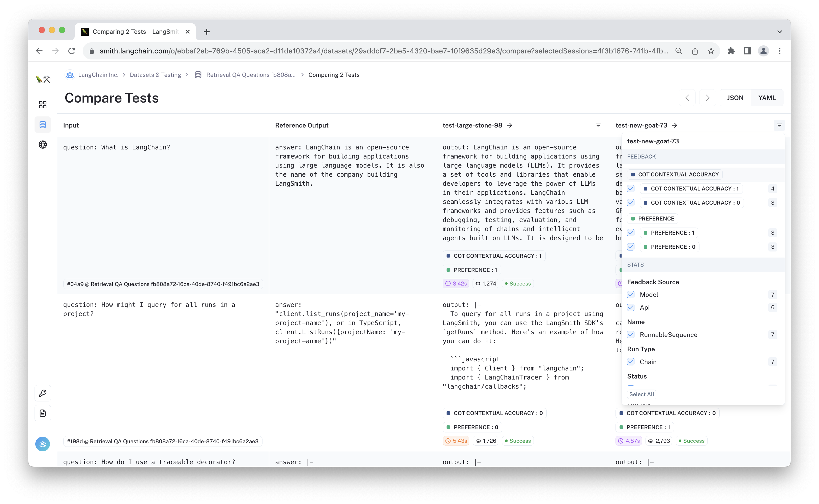Switch to JSON view
This screenshot has width=819, height=504.
735,98
